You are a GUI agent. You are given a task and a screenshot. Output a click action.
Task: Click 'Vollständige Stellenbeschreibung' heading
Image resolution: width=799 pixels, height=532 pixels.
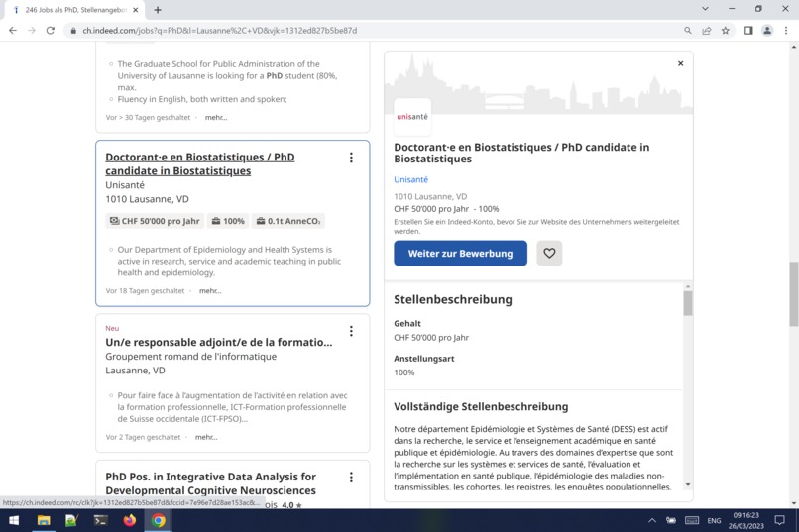pos(481,407)
